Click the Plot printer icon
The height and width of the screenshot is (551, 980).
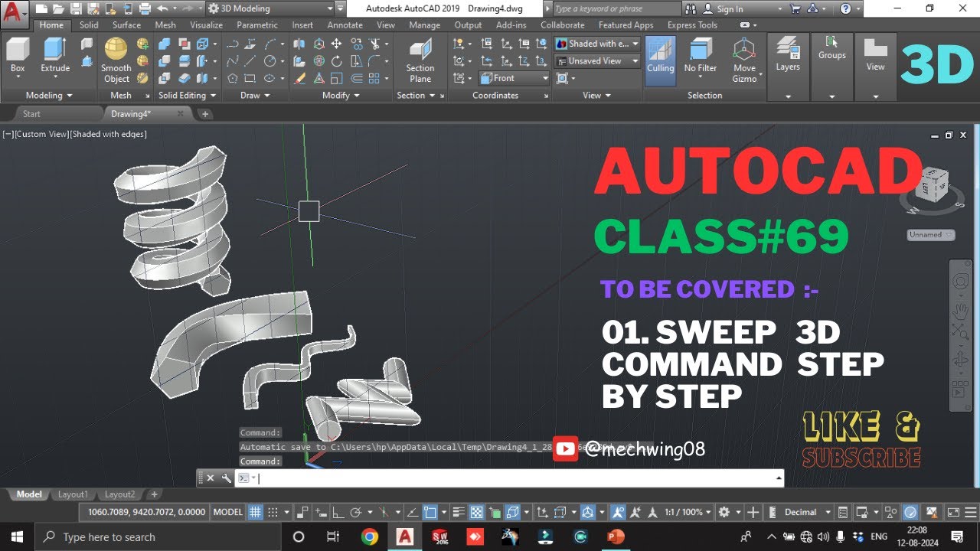point(145,8)
